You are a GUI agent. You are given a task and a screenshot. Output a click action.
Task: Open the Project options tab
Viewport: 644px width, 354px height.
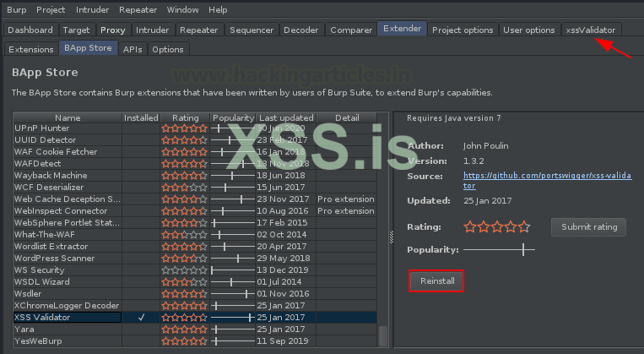(463, 30)
